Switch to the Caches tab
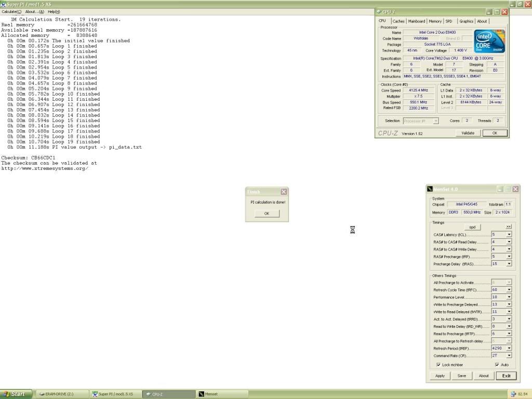 pyautogui.click(x=398, y=21)
